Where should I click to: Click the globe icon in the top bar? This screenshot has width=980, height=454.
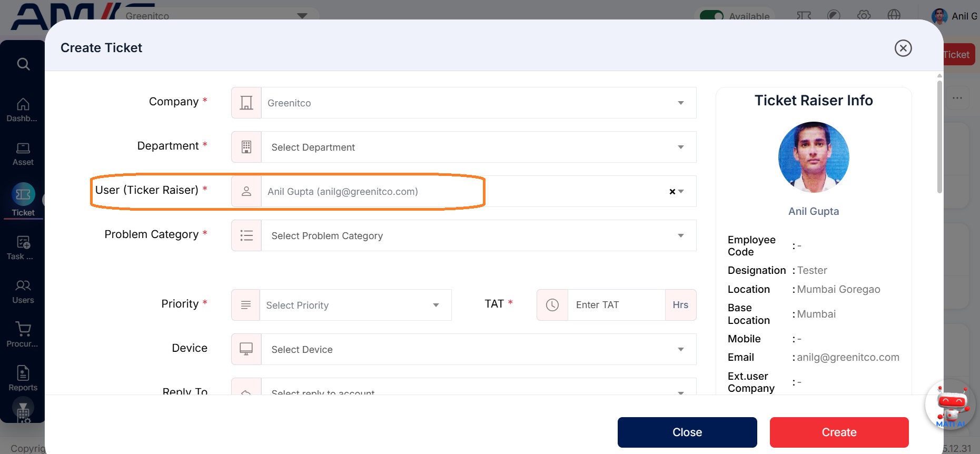tap(894, 15)
